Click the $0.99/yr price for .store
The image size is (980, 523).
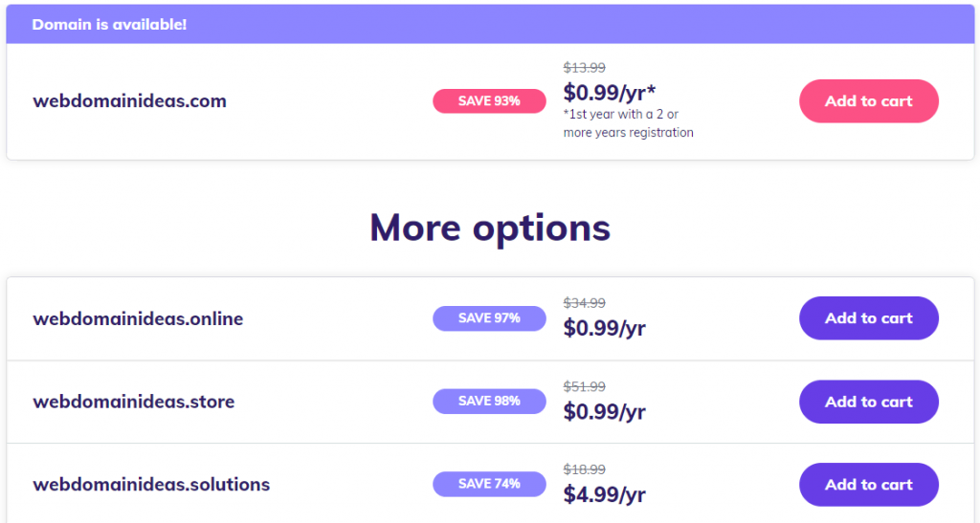click(604, 412)
